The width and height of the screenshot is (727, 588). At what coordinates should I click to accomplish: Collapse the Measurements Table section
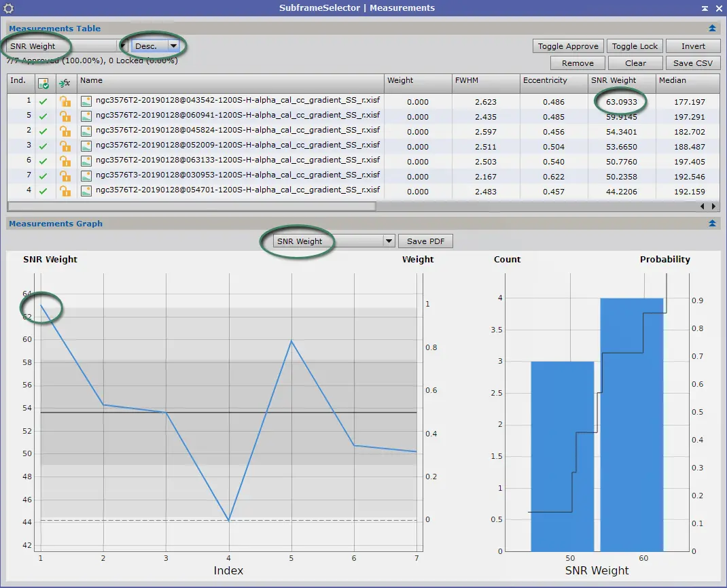coord(712,29)
